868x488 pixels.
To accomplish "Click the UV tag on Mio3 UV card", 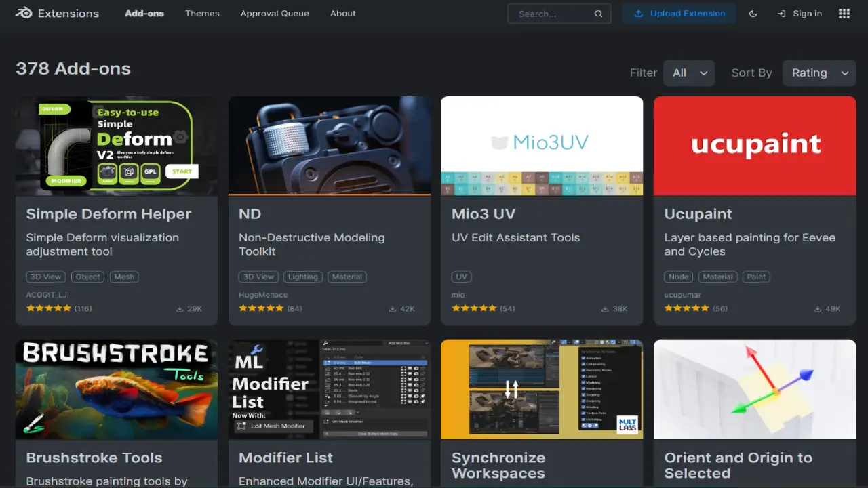I will coord(461,277).
